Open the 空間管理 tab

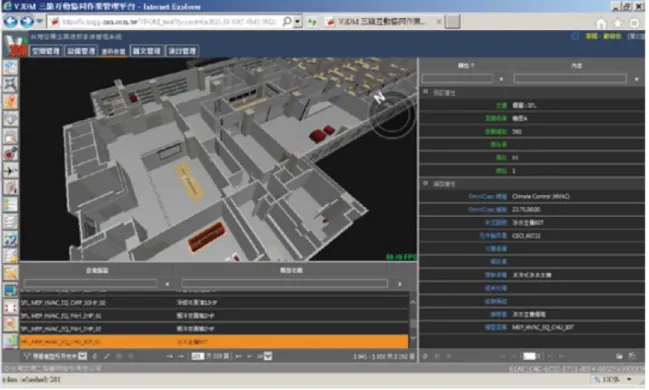[46, 51]
